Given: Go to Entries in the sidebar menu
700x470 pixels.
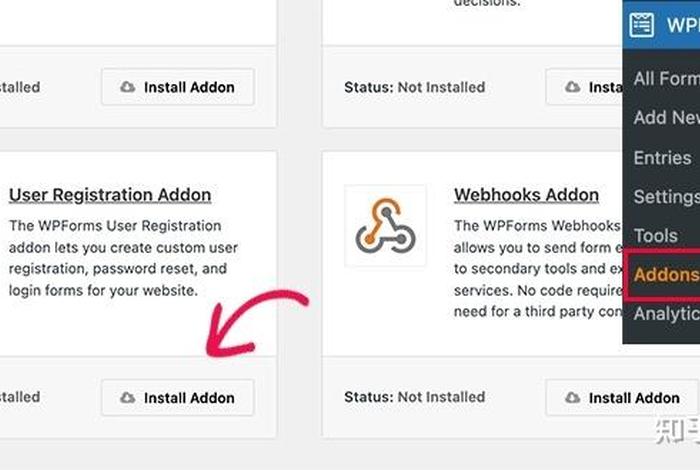Looking at the screenshot, I should click(662, 157).
